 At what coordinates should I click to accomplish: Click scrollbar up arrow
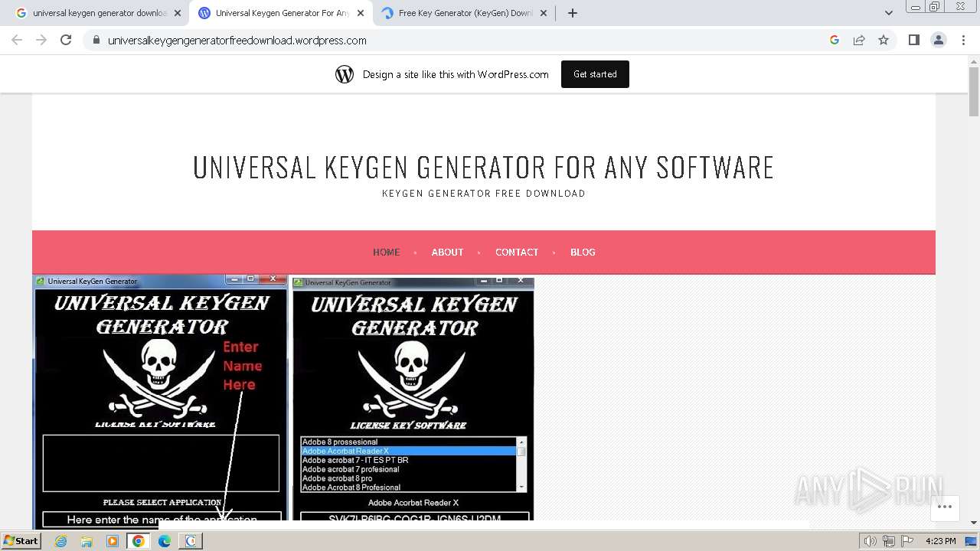(x=974, y=61)
